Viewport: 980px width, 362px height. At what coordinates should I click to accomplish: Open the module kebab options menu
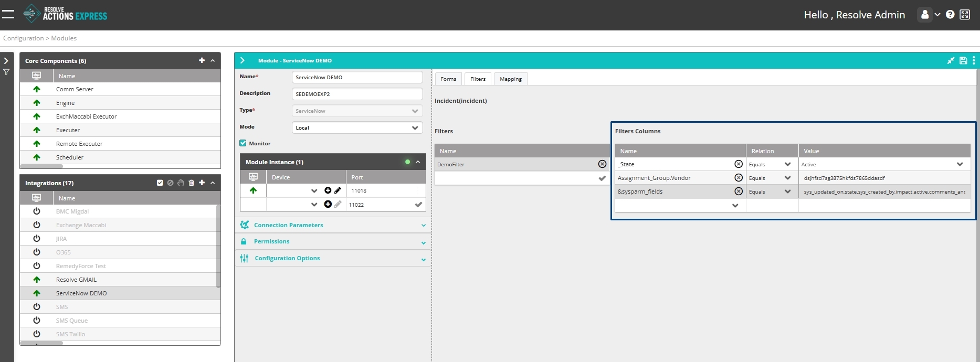pos(974,60)
